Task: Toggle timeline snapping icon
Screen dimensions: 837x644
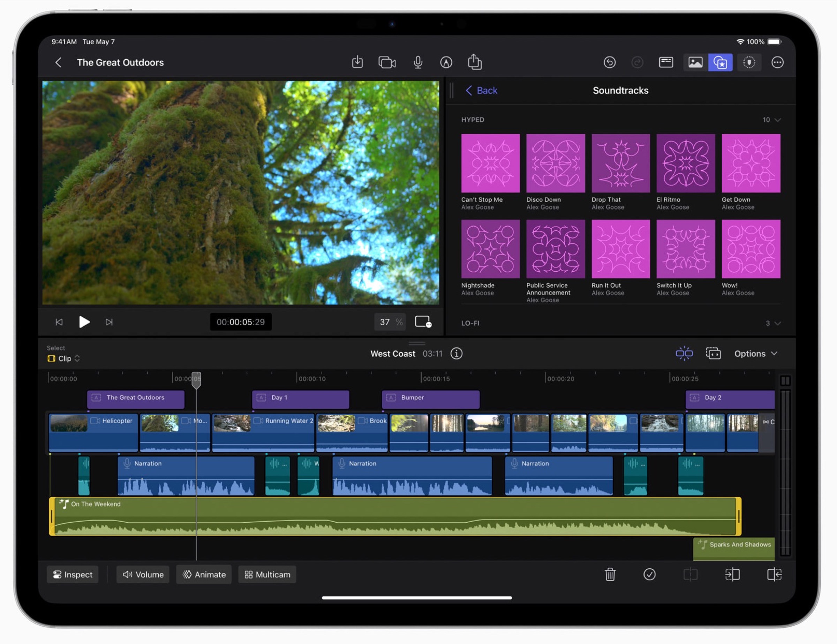Action: 684,354
